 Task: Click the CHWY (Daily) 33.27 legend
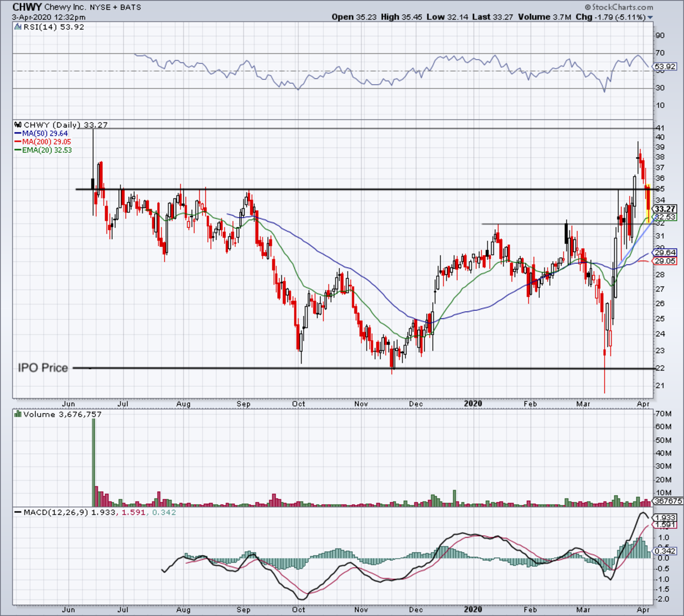(x=66, y=125)
